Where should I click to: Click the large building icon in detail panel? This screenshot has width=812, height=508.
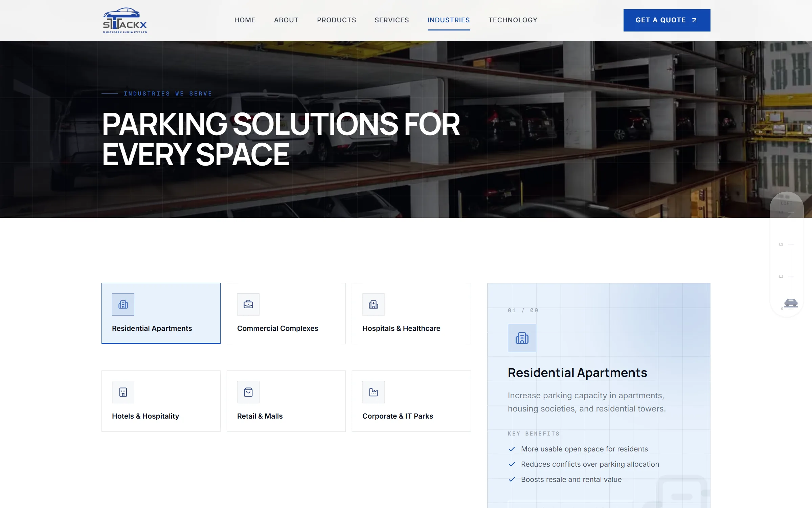(x=522, y=338)
